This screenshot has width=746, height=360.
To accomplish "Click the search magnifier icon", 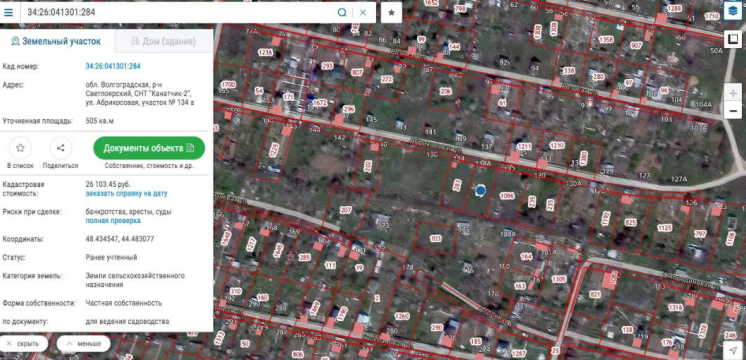I will pos(342,12).
